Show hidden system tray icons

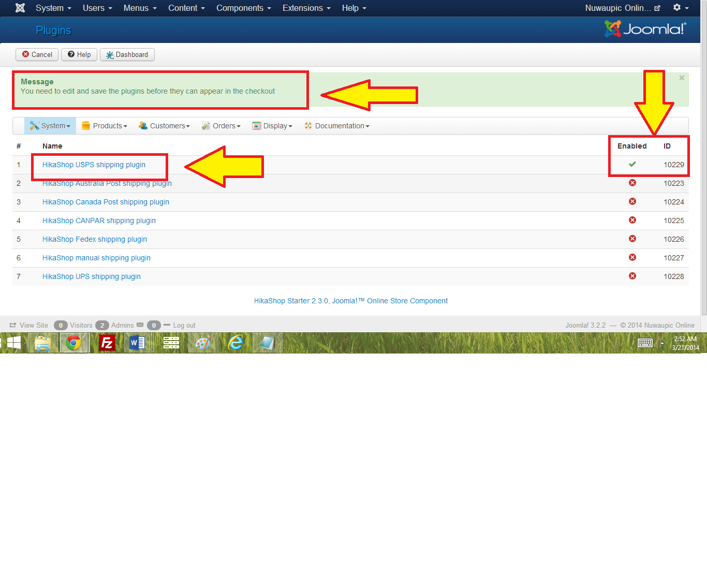tap(662, 343)
